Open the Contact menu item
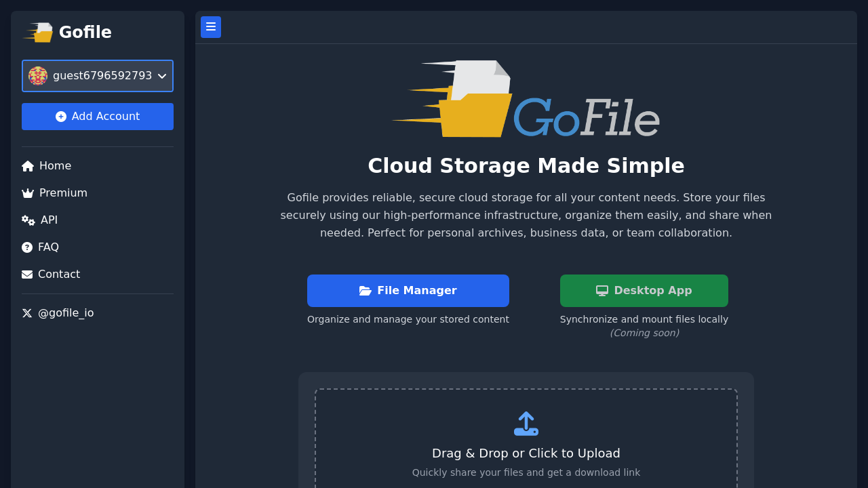Screen dimensions: 868x488 coord(51,274)
